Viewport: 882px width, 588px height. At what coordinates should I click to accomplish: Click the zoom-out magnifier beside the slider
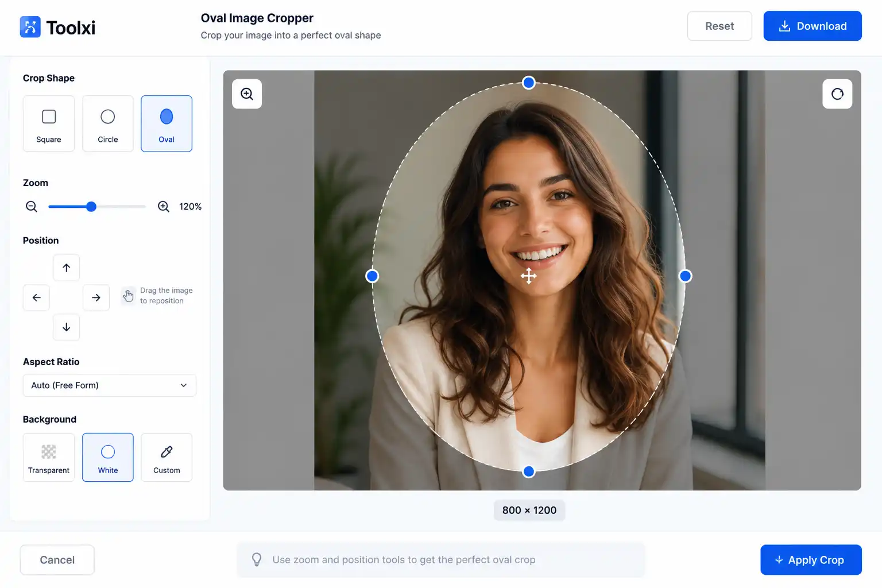tap(32, 207)
